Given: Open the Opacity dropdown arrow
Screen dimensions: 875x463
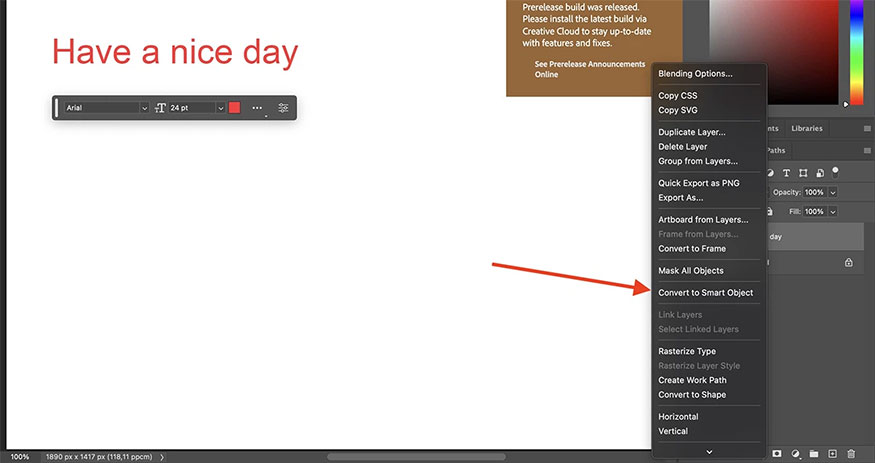Looking at the screenshot, I should pyautogui.click(x=833, y=192).
